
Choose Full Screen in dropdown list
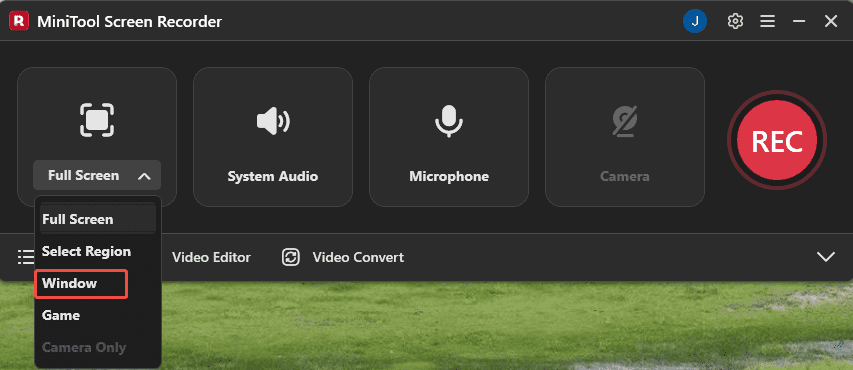(x=98, y=219)
